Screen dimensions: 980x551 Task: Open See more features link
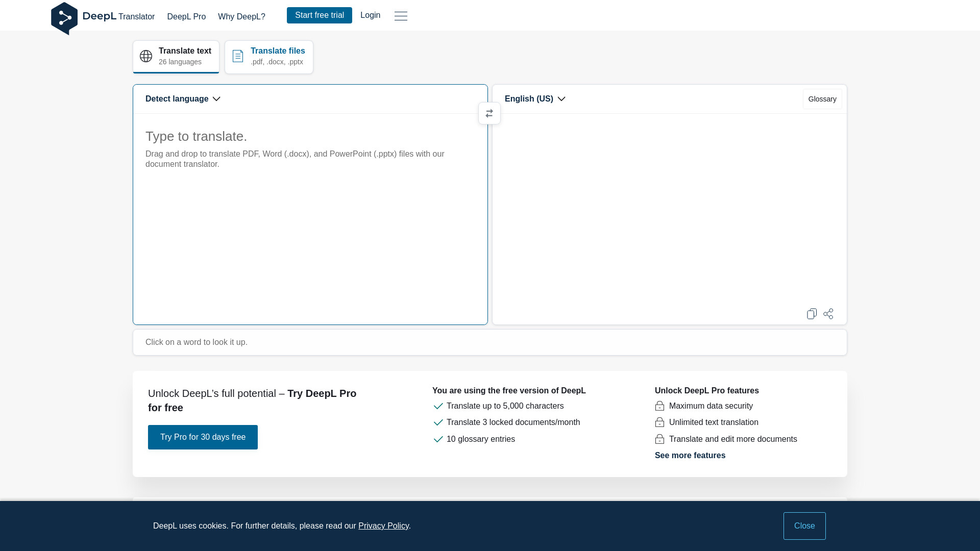click(690, 456)
